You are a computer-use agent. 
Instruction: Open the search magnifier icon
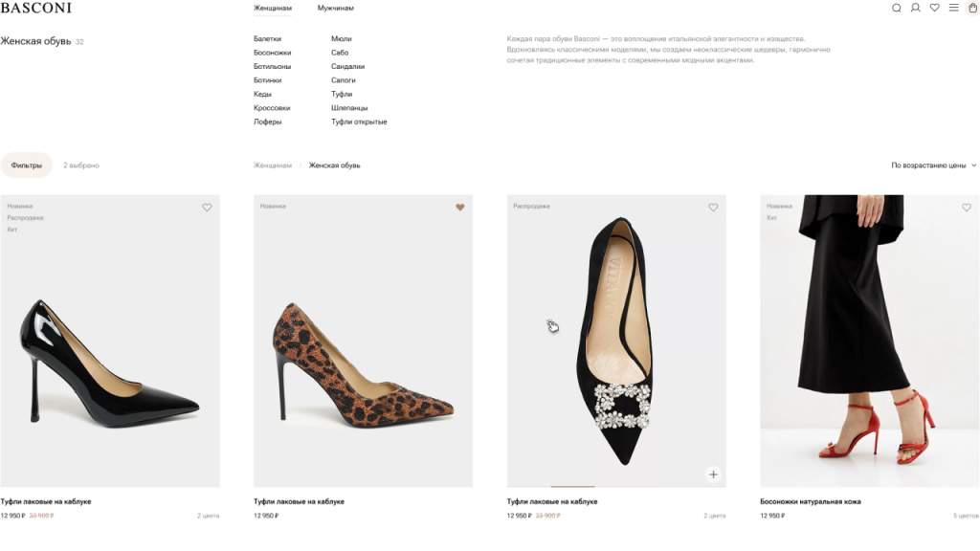pyautogui.click(x=896, y=8)
